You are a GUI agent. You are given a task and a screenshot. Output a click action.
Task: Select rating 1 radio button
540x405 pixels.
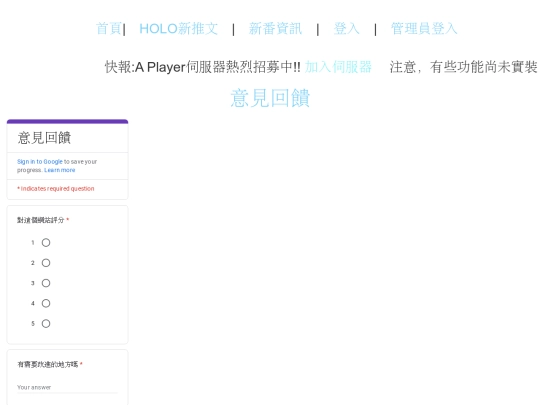[46, 243]
